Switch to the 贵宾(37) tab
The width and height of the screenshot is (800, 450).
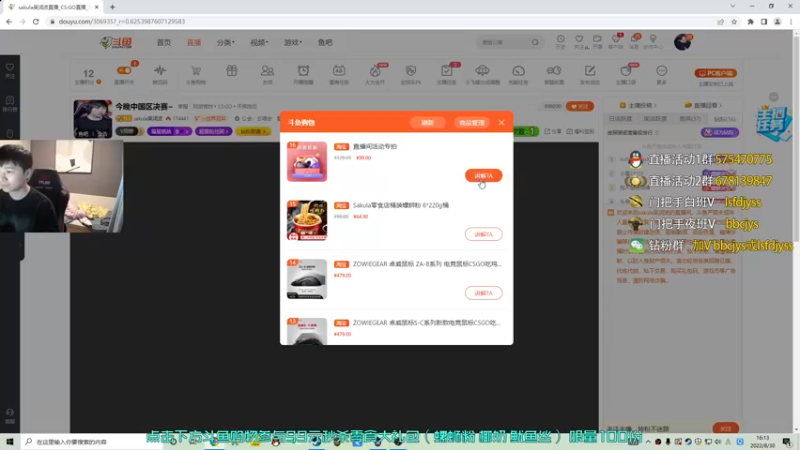coord(690,118)
